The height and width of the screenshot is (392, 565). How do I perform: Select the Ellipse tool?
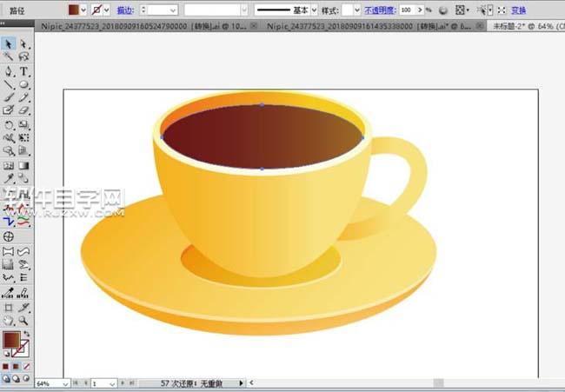pos(23,84)
